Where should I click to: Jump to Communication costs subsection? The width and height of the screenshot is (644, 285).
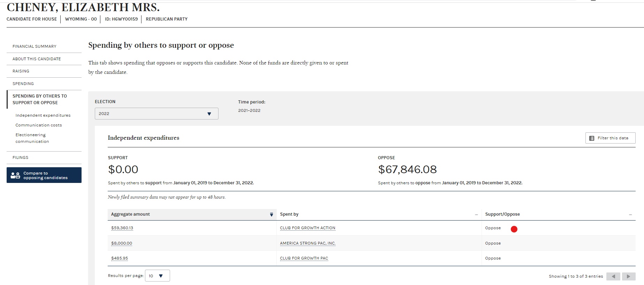39,125
